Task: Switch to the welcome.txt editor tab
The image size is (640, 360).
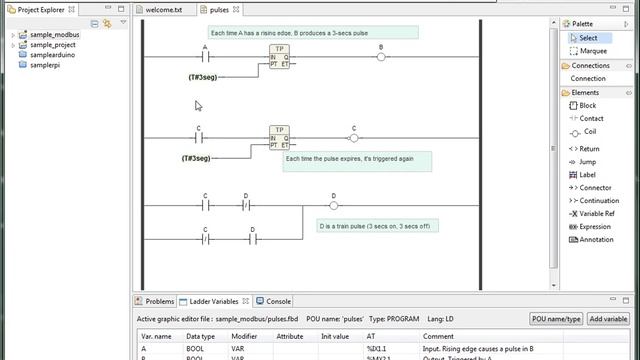Action: [164, 10]
